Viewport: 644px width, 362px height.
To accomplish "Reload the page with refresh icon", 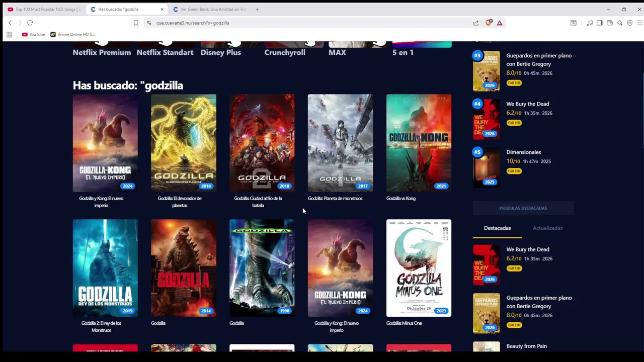I will pos(30,23).
